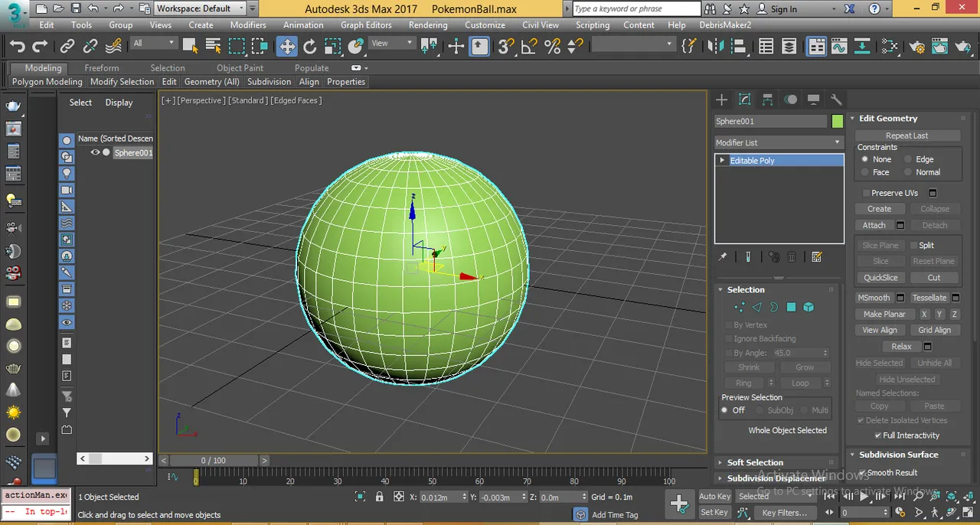Open the Curve Editor from toolbar

pos(840,47)
